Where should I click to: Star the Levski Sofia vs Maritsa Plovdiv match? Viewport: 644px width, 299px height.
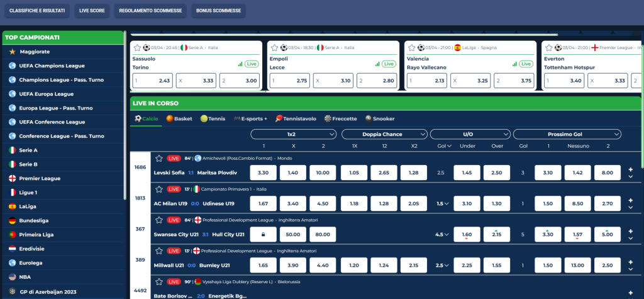(x=159, y=159)
